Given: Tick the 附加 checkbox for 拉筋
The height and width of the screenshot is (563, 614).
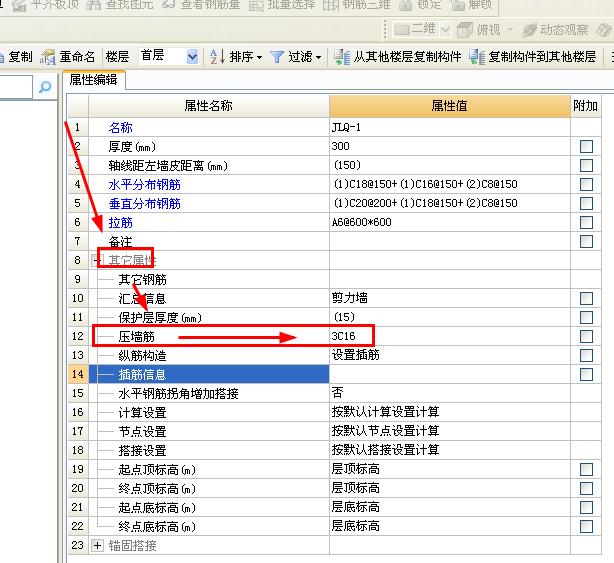Looking at the screenshot, I should 586,222.
